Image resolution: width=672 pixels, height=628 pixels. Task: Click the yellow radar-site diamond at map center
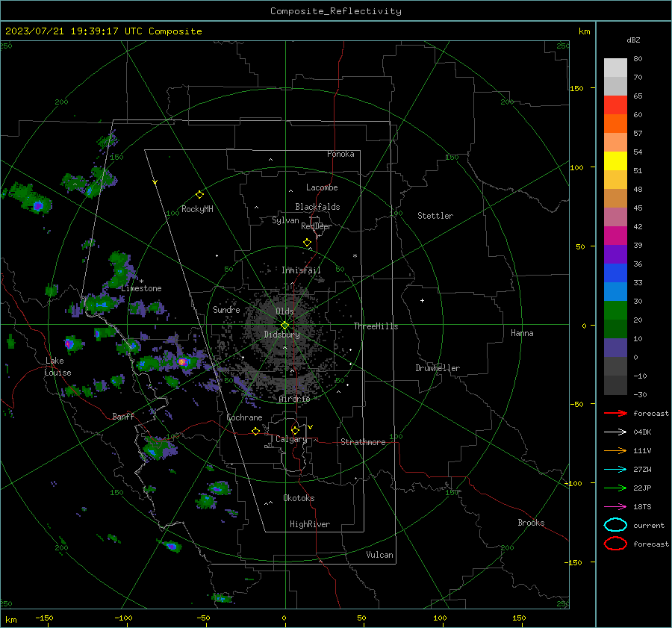[285, 325]
